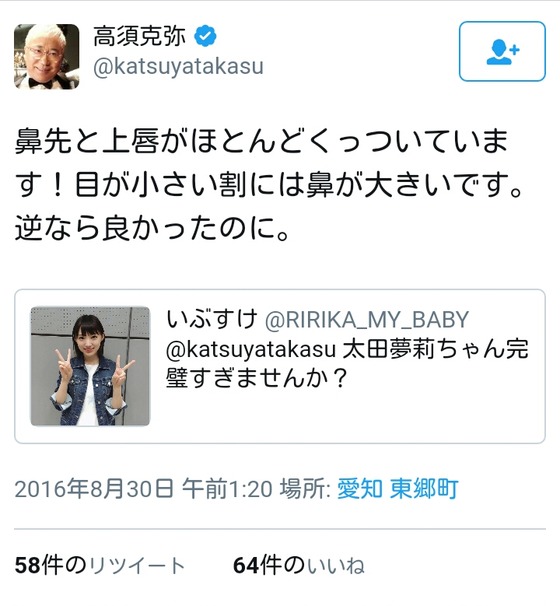The width and height of the screenshot is (560, 606).
Task: Click the 場所: location label
Action: 305,489
